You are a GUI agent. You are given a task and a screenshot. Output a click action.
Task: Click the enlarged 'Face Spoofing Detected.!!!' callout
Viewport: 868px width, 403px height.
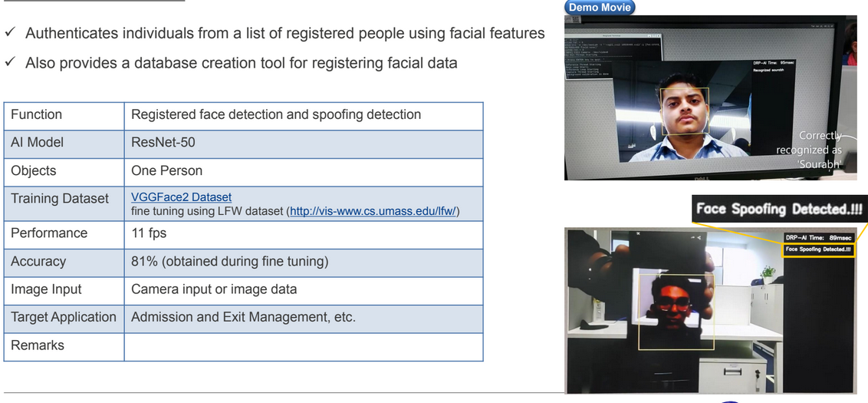(779, 209)
